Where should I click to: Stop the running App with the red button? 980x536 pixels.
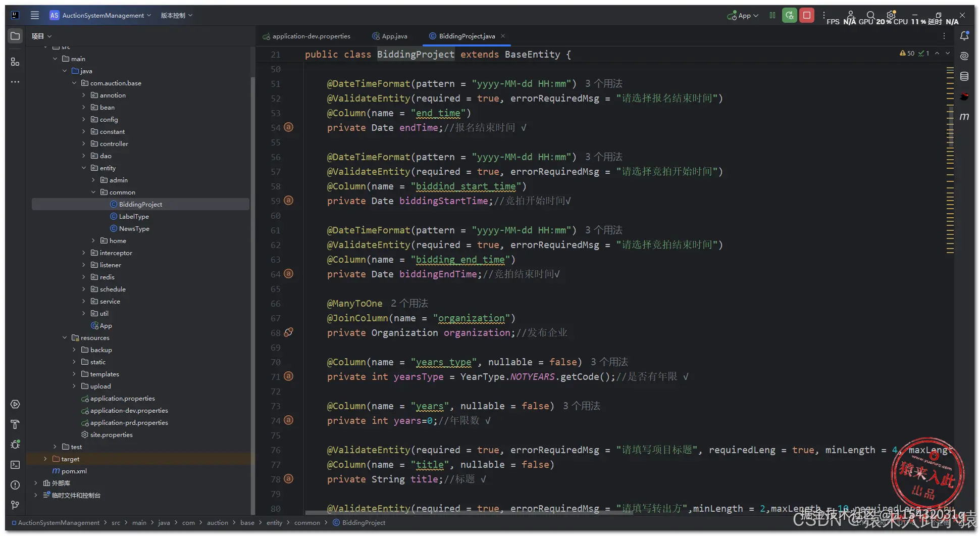807,15
